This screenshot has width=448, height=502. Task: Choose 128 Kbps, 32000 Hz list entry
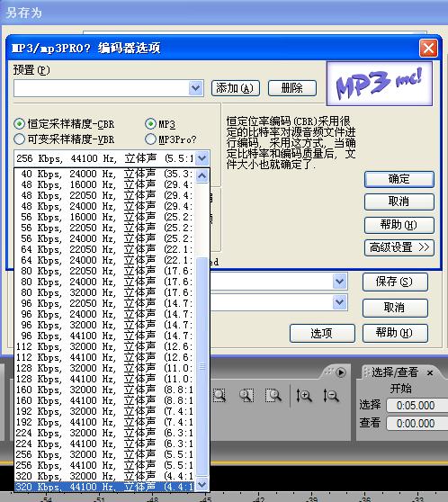[x=105, y=368]
